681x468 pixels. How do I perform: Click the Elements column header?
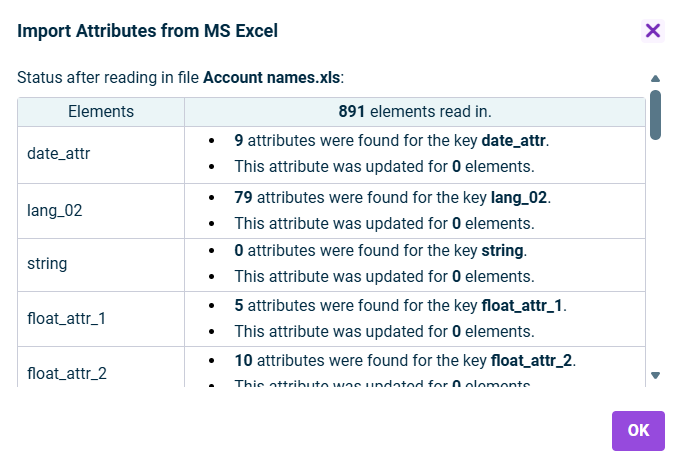(x=101, y=112)
